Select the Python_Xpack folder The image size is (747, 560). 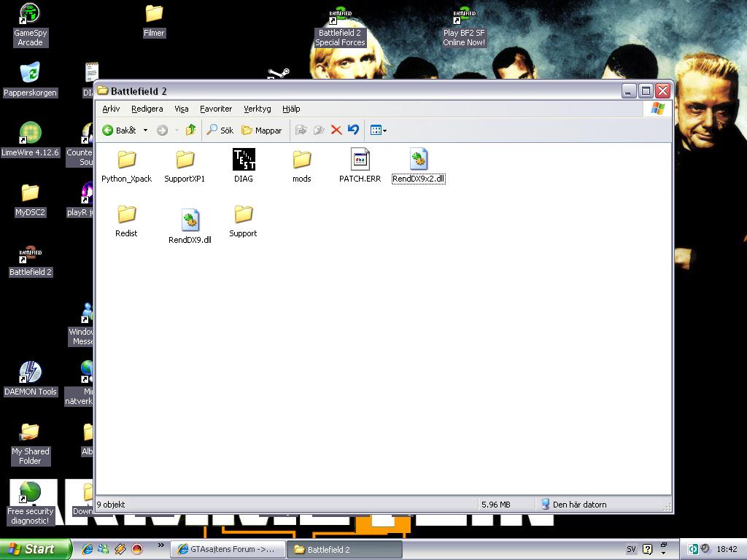point(127,166)
